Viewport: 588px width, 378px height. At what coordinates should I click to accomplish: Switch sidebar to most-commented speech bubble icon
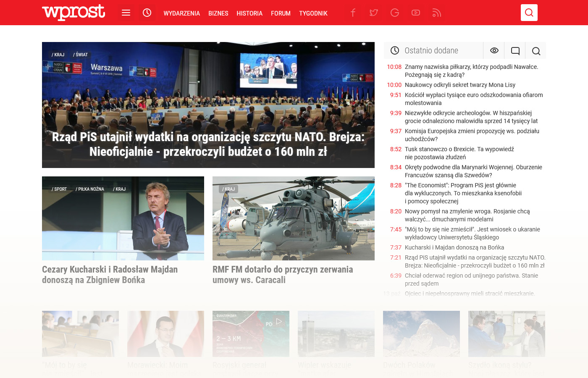(515, 50)
